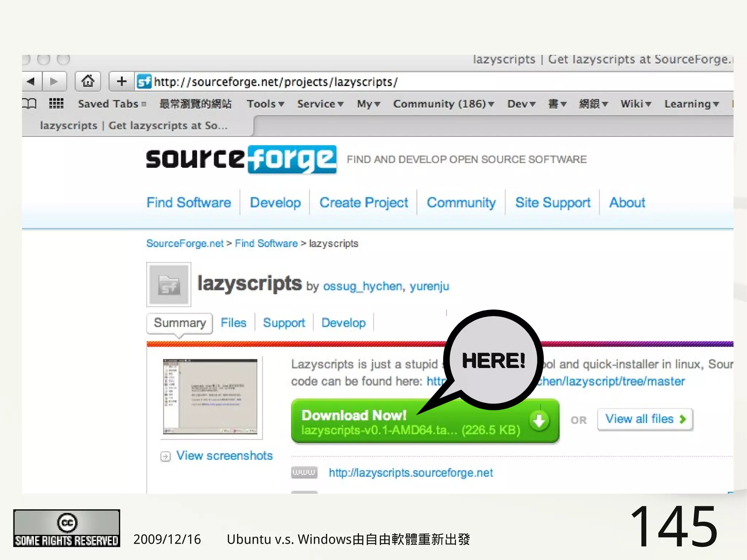
Task: Go forward with the browser forward arrow
Action: pyautogui.click(x=55, y=81)
